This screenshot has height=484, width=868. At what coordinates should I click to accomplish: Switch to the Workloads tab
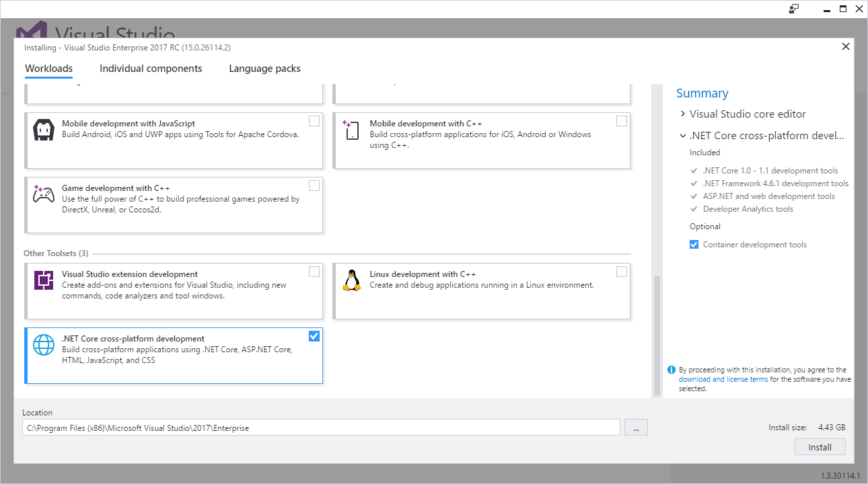[48, 69]
